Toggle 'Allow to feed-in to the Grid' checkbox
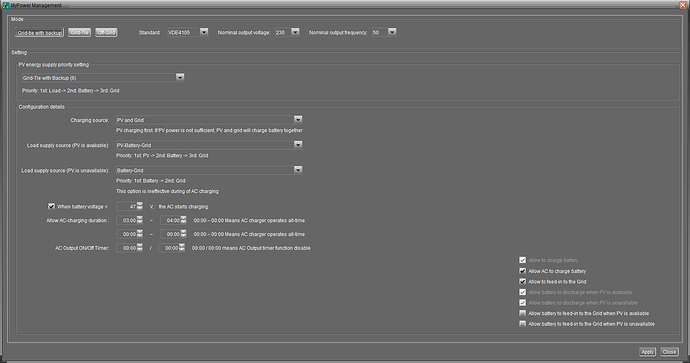690x363 pixels. click(522, 282)
